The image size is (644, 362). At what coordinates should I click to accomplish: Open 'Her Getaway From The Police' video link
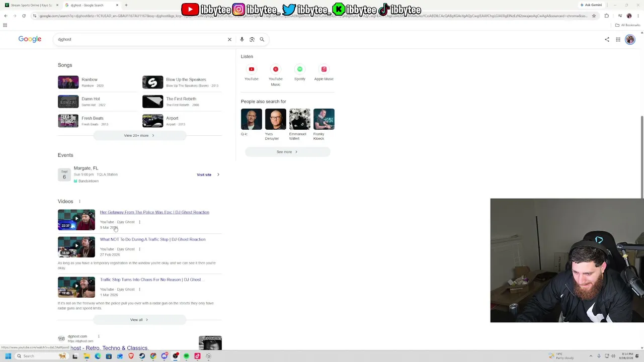[154, 212]
